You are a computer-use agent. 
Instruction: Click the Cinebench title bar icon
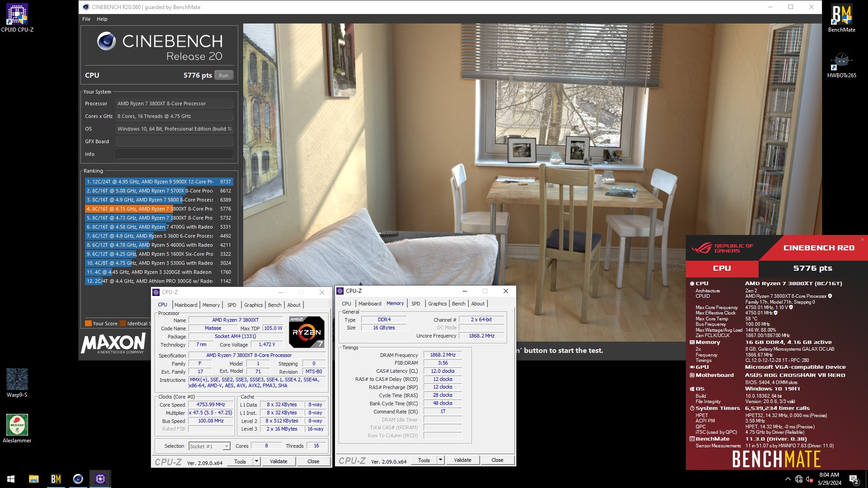tap(86, 7)
